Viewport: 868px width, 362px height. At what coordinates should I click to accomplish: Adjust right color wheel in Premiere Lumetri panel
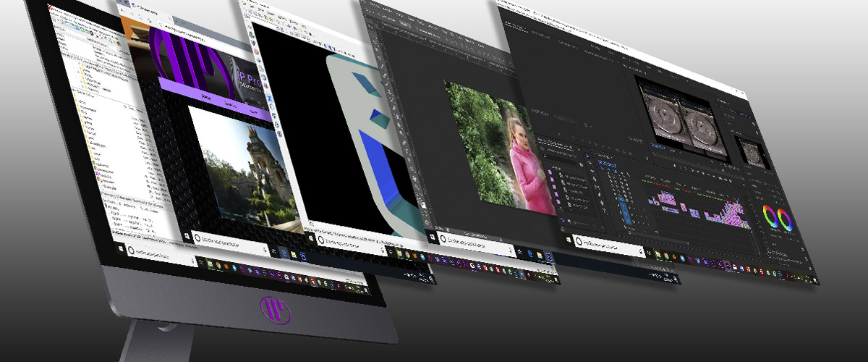tap(785, 220)
